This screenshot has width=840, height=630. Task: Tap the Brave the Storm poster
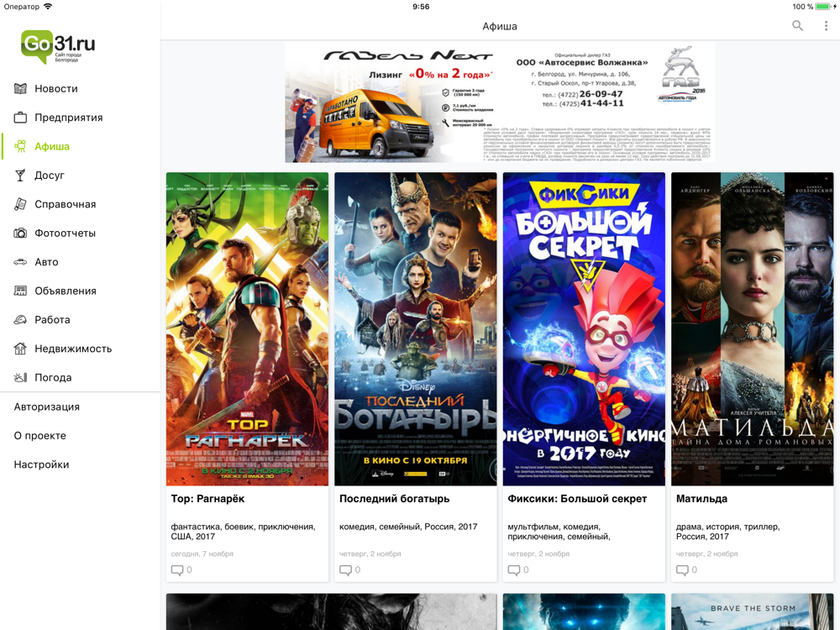click(752, 612)
